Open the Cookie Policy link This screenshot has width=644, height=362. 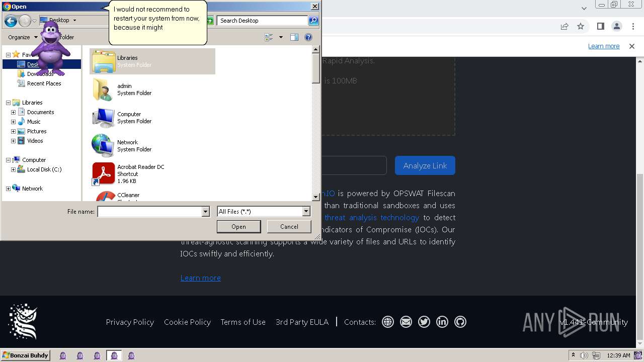pyautogui.click(x=187, y=322)
